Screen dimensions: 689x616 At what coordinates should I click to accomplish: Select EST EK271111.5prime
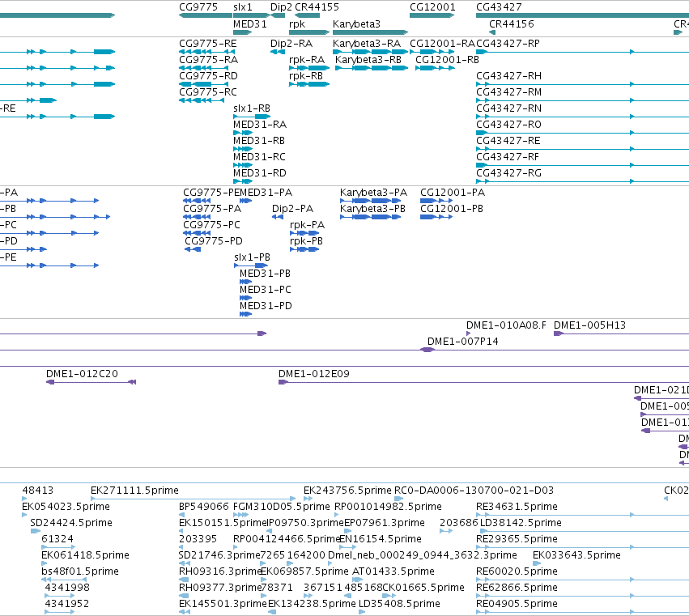(134, 491)
